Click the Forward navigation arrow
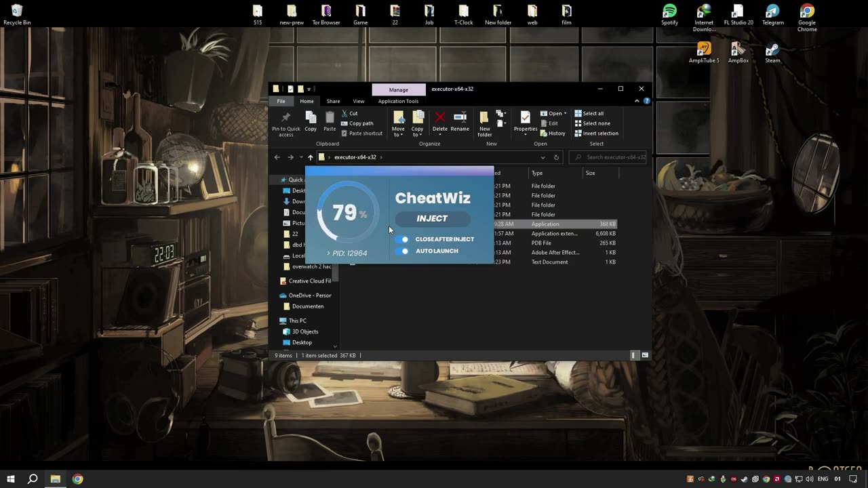Image resolution: width=868 pixels, height=488 pixels. pyautogui.click(x=290, y=157)
